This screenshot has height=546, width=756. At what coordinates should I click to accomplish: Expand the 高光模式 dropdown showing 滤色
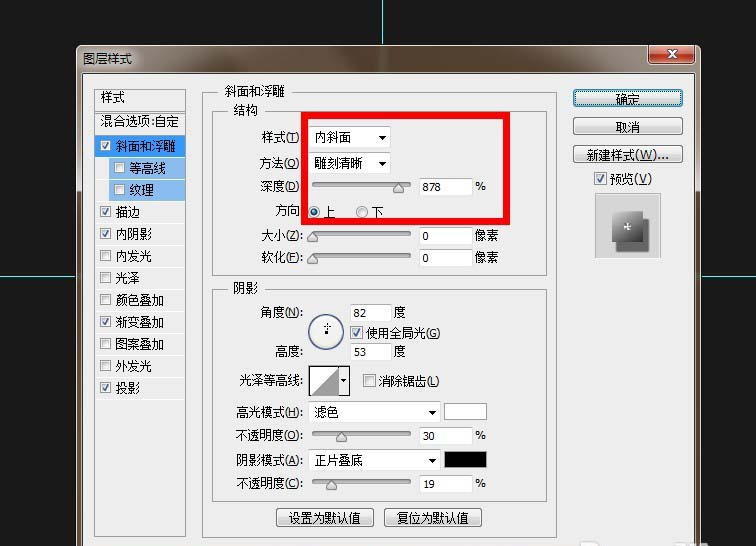coord(376,412)
